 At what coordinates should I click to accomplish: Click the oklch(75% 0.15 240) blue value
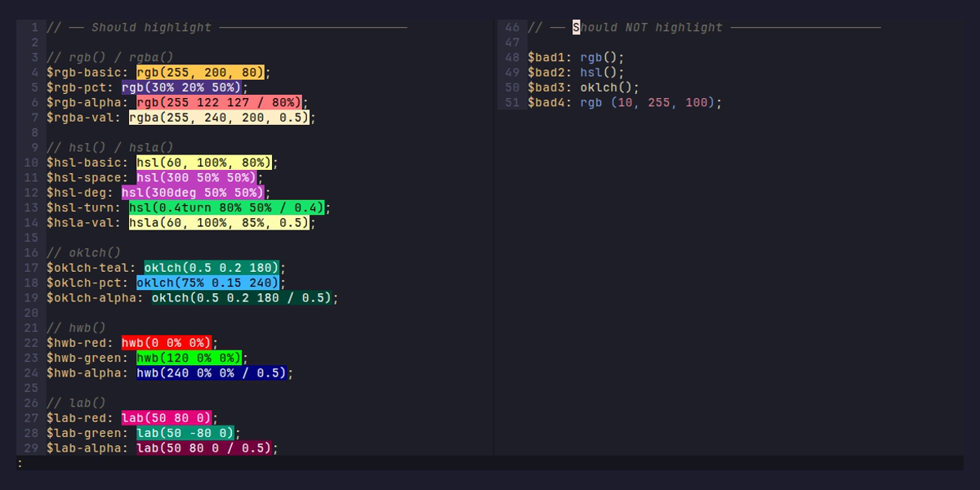[207, 283]
